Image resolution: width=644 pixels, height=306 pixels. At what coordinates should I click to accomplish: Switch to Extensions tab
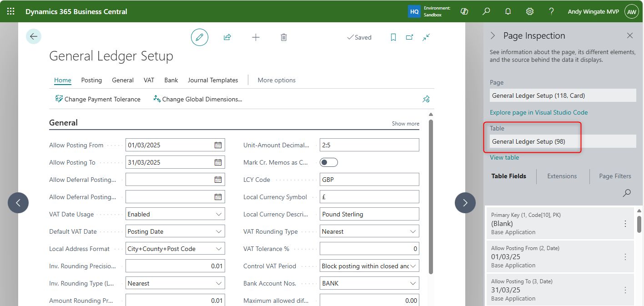(x=562, y=176)
